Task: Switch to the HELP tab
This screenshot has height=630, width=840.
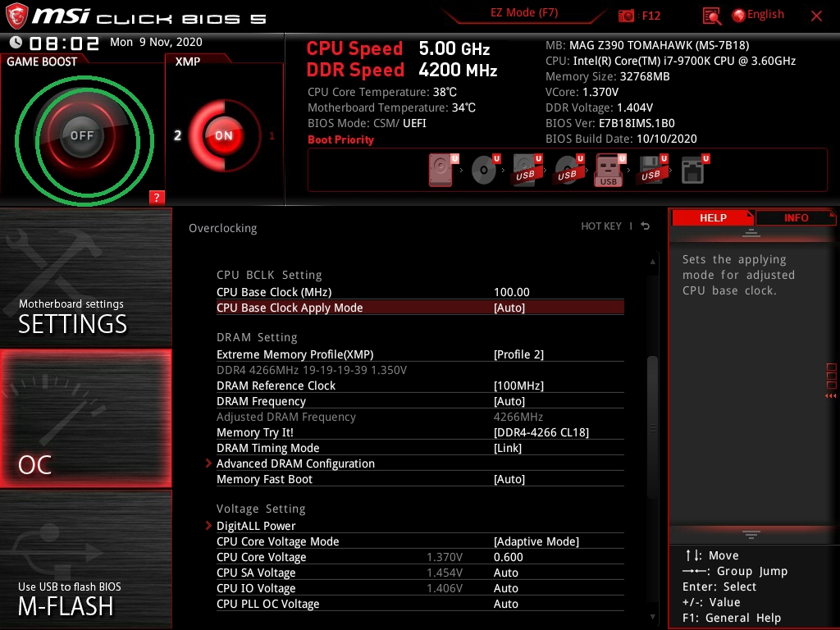Action: coord(713,218)
